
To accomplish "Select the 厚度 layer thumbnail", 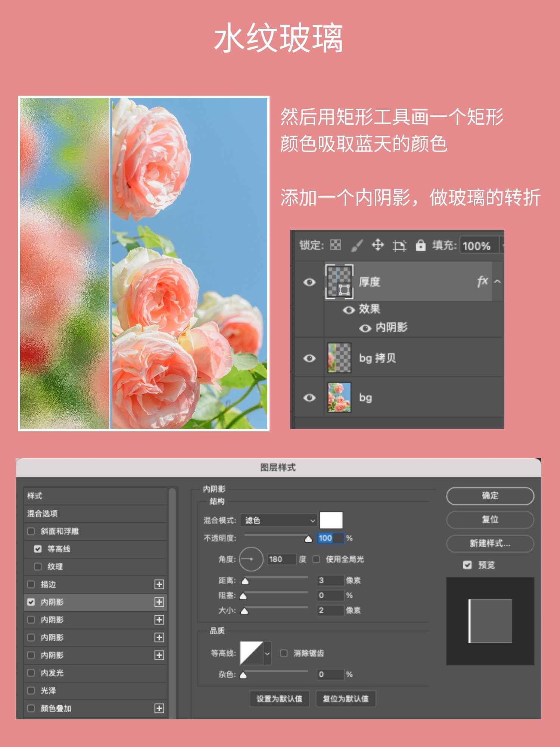I will (x=339, y=282).
